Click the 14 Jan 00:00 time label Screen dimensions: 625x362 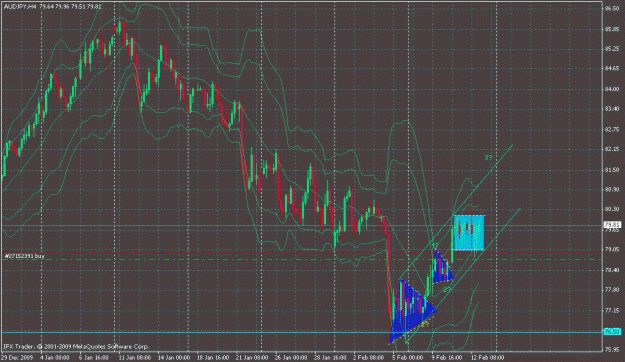[x=173, y=358]
